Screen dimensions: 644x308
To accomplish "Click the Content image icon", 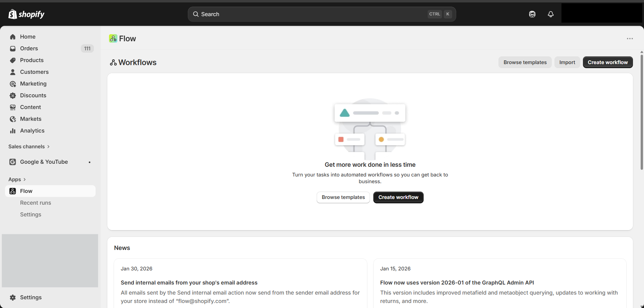I will coord(13,107).
